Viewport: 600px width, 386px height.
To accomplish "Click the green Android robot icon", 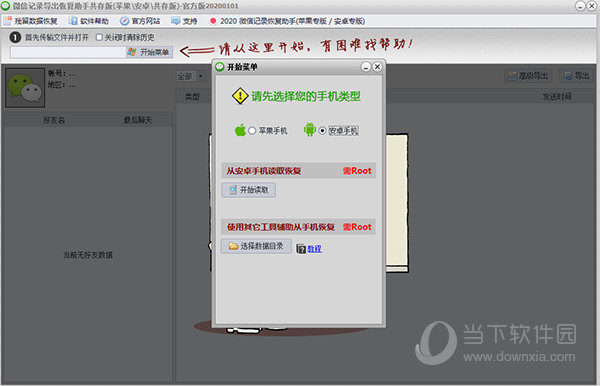I will (x=310, y=130).
